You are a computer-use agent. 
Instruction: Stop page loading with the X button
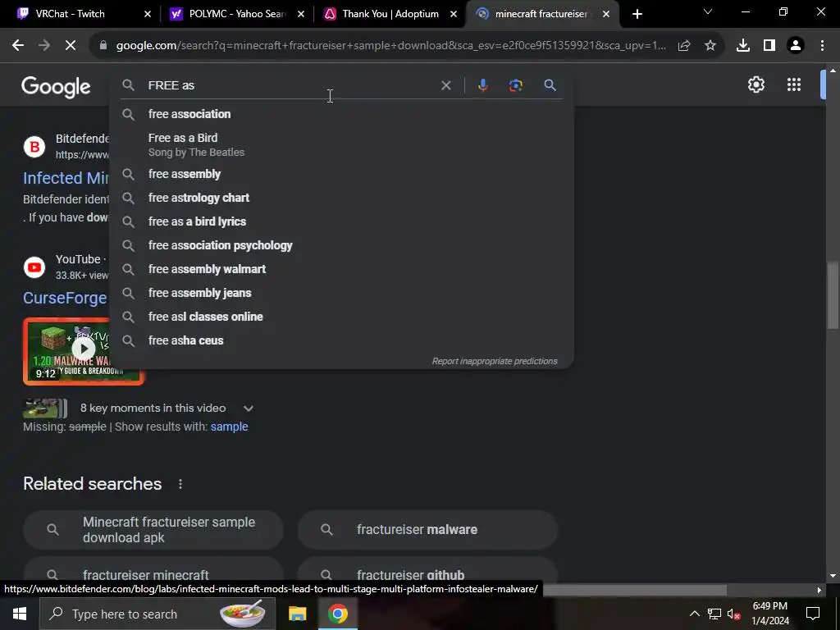pyautogui.click(x=71, y=46)
